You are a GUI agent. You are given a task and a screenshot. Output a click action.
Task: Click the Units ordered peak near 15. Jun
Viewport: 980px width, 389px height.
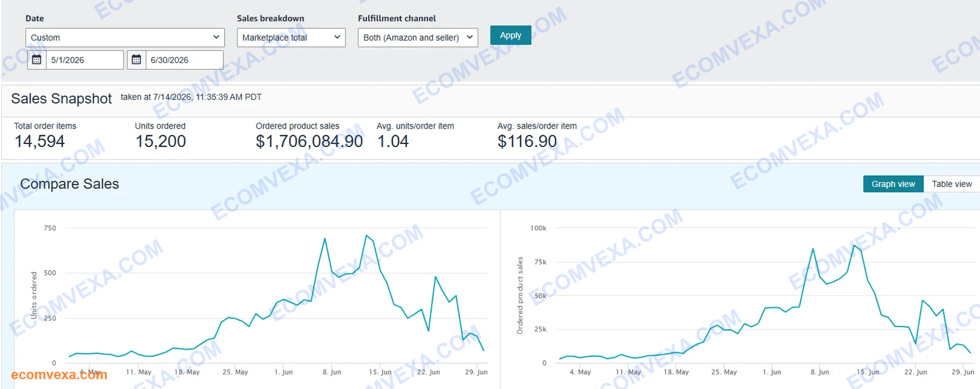[366, 235]
